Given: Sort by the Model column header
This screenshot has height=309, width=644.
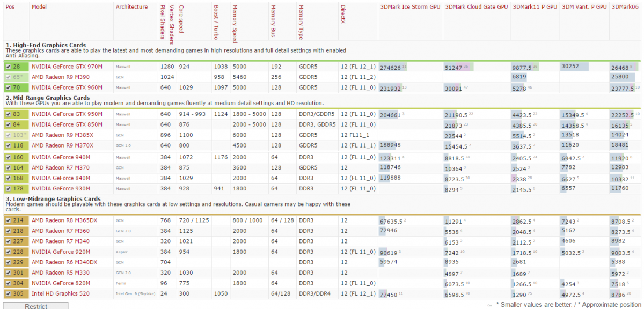Looking at the screenshot, I should pyautogui.click(x=40, y=6).
